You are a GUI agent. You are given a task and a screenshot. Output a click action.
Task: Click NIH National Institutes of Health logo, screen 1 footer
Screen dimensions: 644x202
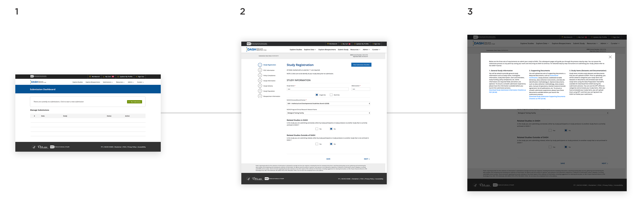[60, 147]
